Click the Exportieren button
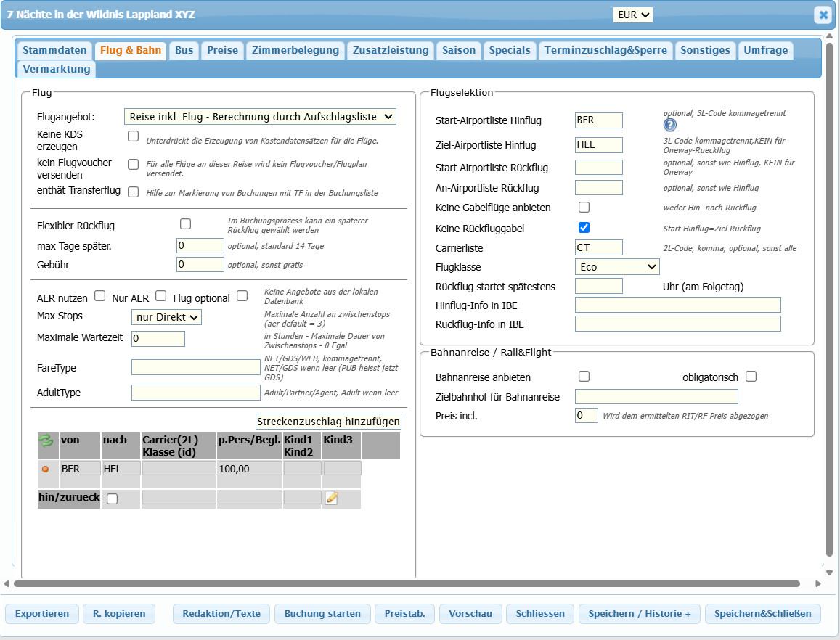Image resolution: width=840 pixels, height=640 pixels. point(42,614)
